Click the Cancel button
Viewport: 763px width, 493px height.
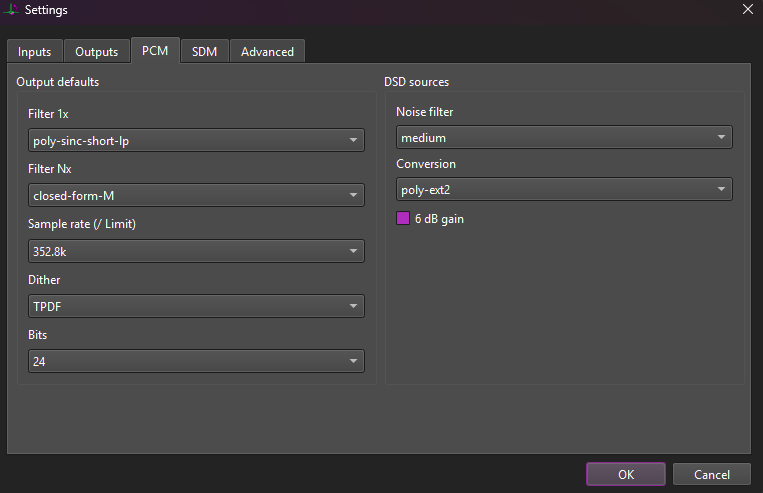pos(711,475)
